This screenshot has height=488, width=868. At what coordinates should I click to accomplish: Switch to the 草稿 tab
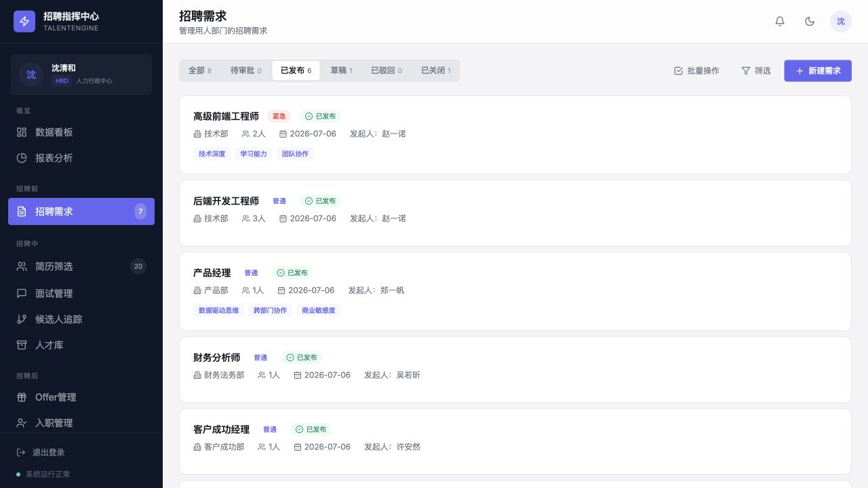click(341, 70)
